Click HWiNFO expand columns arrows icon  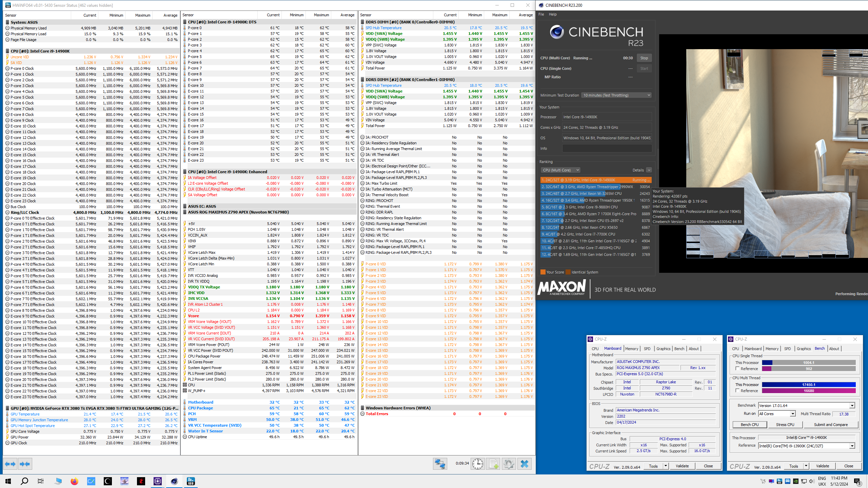10,464
